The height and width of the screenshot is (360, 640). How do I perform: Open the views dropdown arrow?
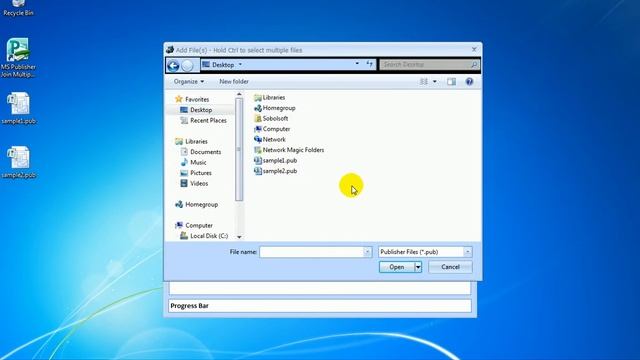point(435,82)
